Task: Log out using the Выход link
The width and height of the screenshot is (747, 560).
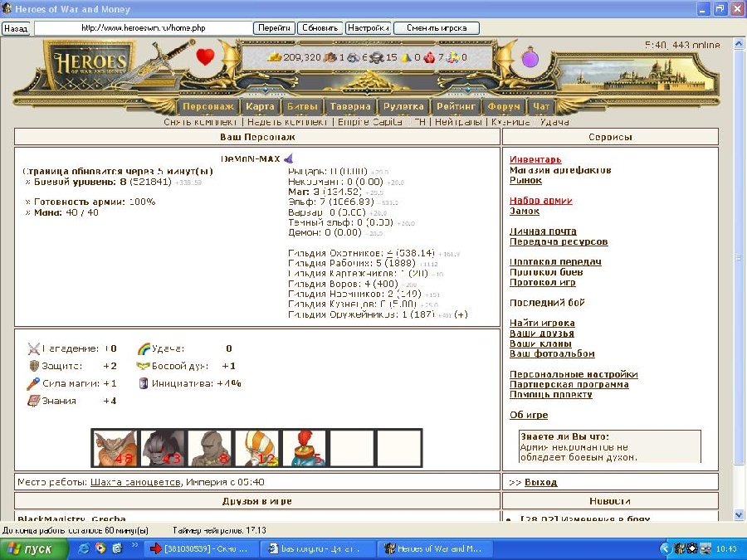Action: [x=540, y=482]
